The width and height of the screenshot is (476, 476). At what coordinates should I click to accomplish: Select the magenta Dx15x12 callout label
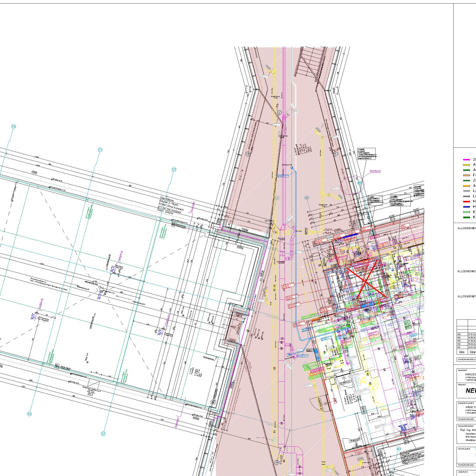point(375,171)
